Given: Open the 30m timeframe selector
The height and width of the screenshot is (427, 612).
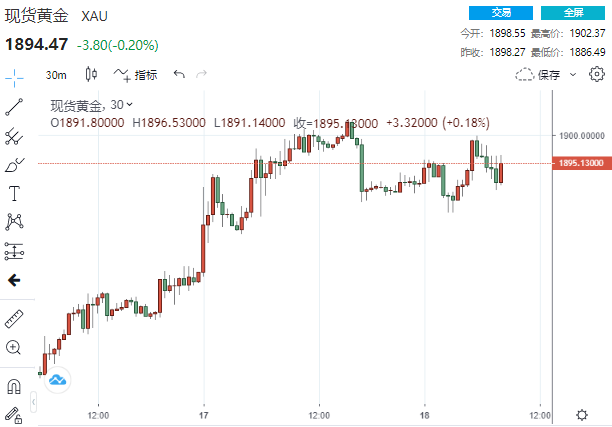Looking at the screenshot, I should [x=56, y=74].
